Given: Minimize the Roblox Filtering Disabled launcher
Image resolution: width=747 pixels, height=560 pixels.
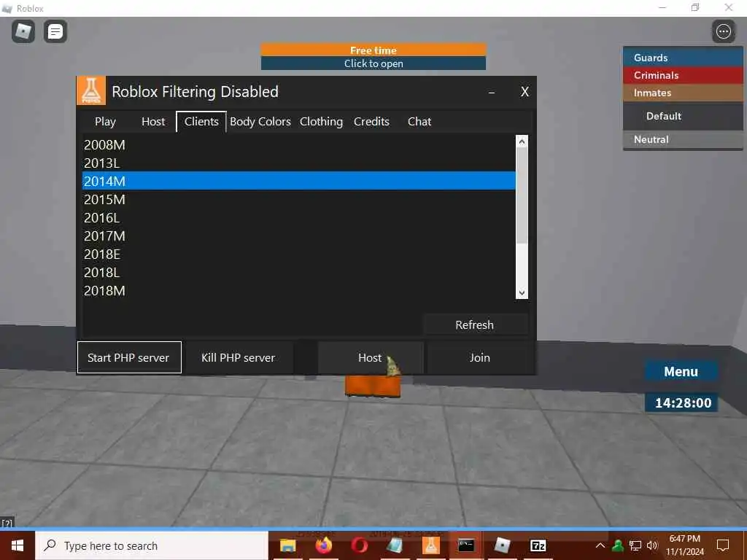Looking at the screenshot, I should pos(492,92).
